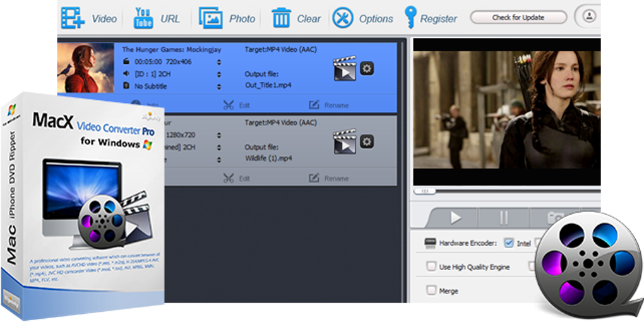Enable Use High Quality Engine checkbox
Viewport: 644px width, 322px height.
pos(431,266)
